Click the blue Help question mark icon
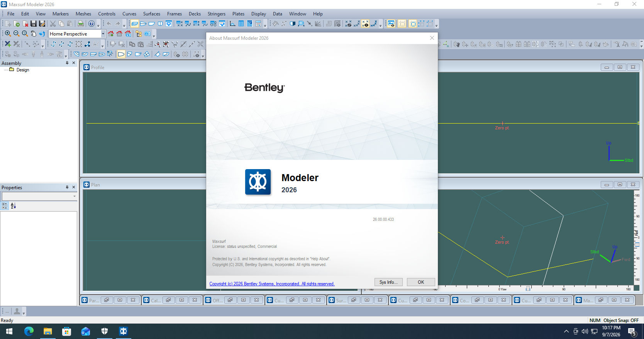644x339 pixels. (92, 24)
